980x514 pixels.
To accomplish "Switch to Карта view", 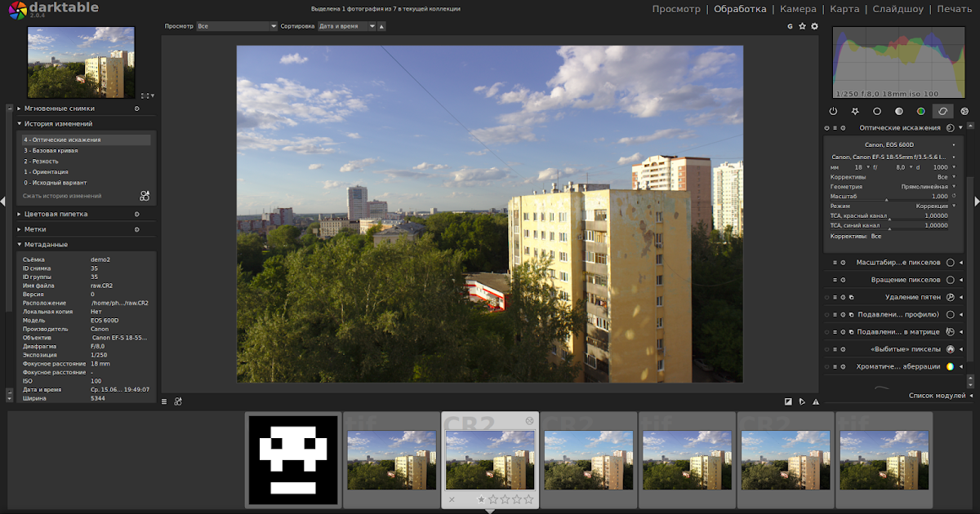I will [844, 9].
